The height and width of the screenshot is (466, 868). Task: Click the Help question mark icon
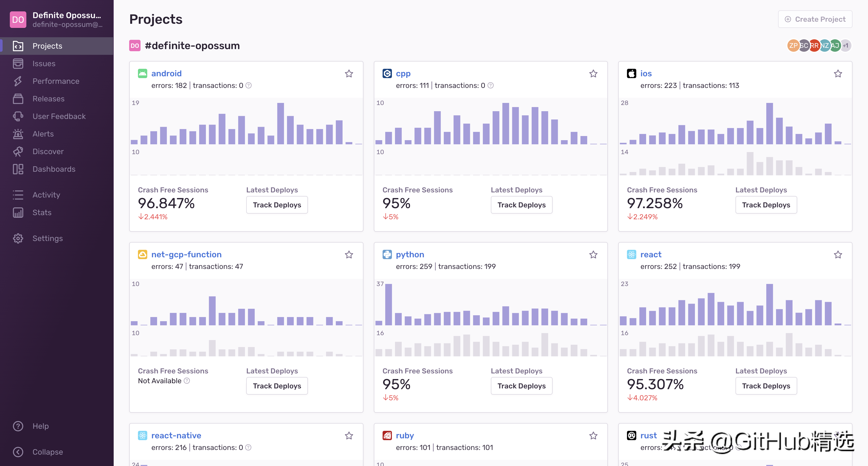[18, 426]
